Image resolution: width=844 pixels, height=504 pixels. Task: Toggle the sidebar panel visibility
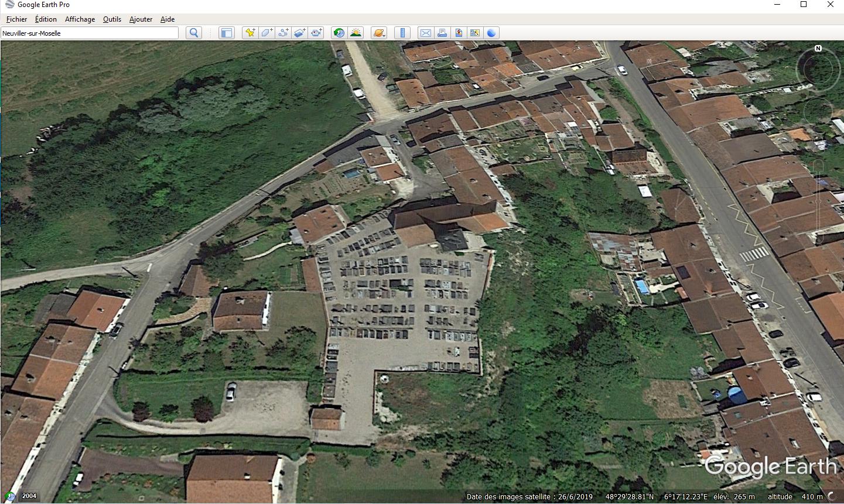(227, 33)
